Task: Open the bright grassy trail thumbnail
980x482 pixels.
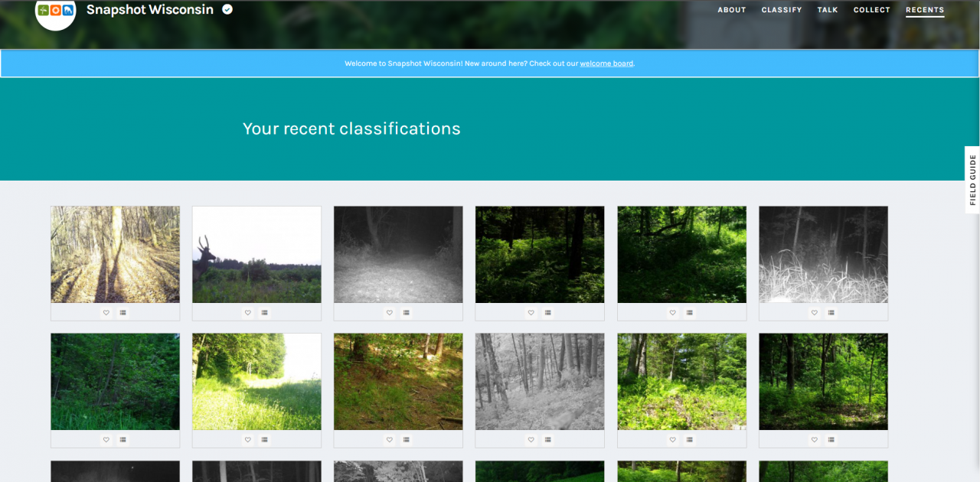Action: 257,382
